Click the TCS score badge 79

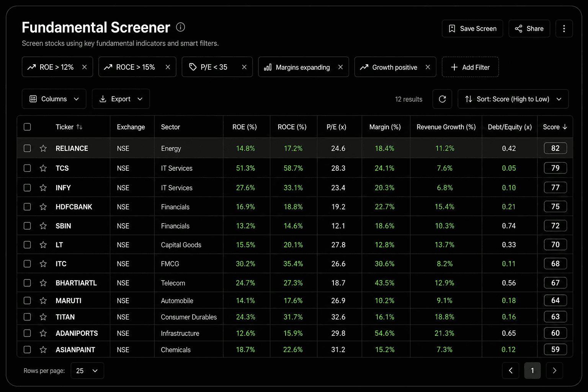pos(555,168)
